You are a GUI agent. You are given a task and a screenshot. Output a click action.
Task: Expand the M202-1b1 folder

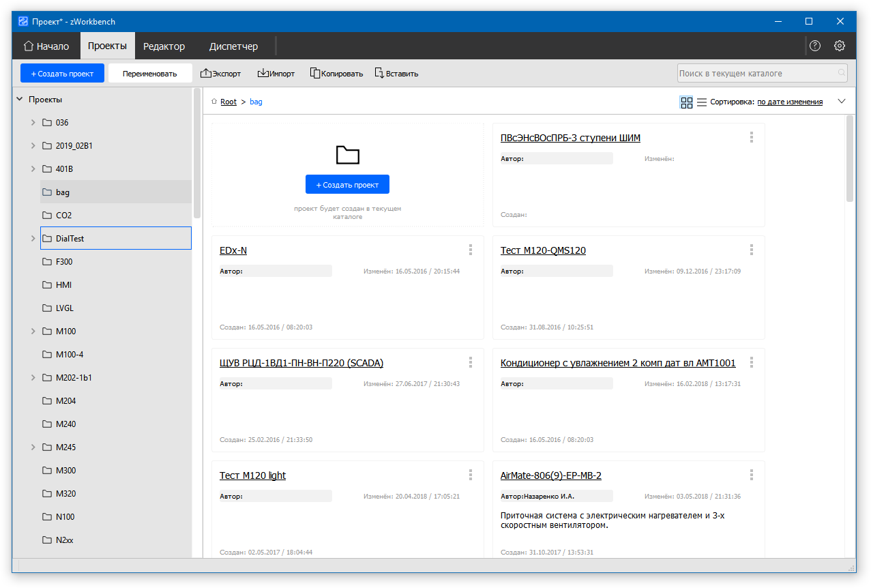[33, 378]
